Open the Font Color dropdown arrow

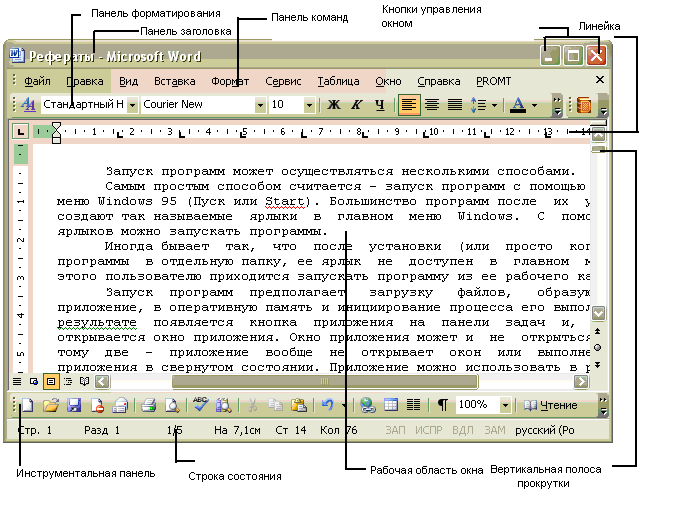[x=534, y=105]
